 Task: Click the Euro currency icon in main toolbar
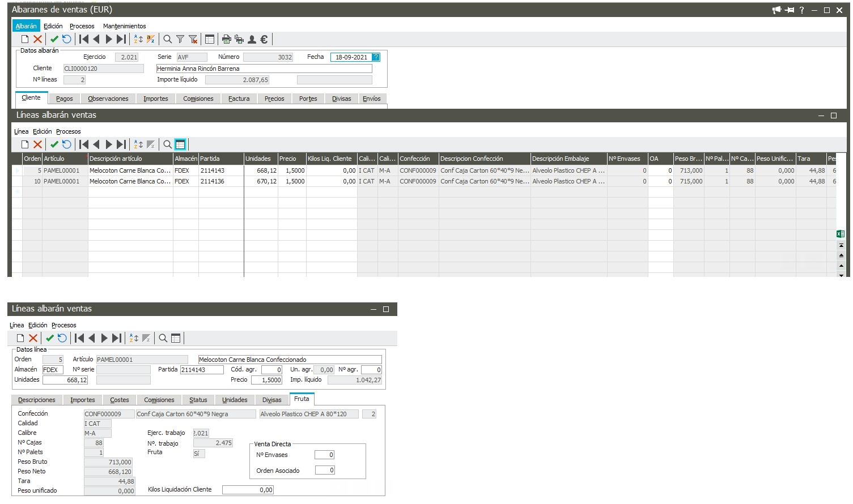[x=264, y=39]
